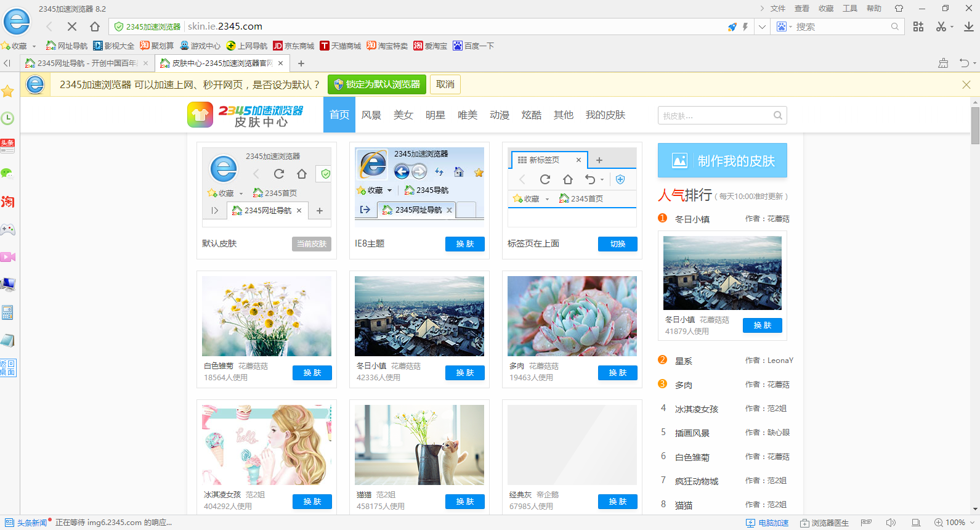Open the history clock in the sidebar
980x530 pixels.
(x=7, y=118)
